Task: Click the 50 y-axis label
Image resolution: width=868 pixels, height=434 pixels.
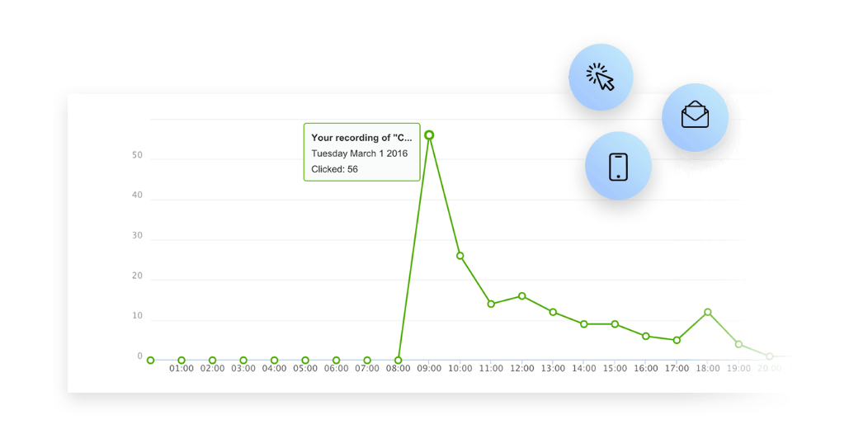Action: point(137,156)
